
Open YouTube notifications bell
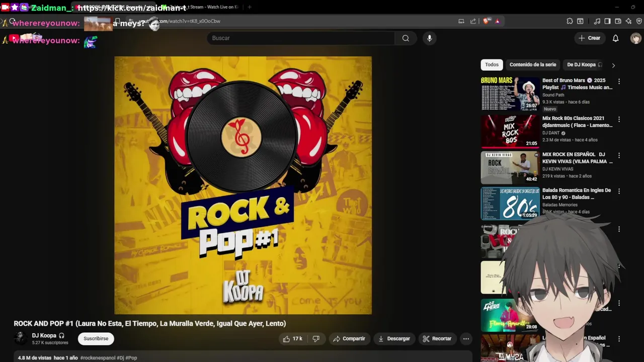[x=615, y=38]
